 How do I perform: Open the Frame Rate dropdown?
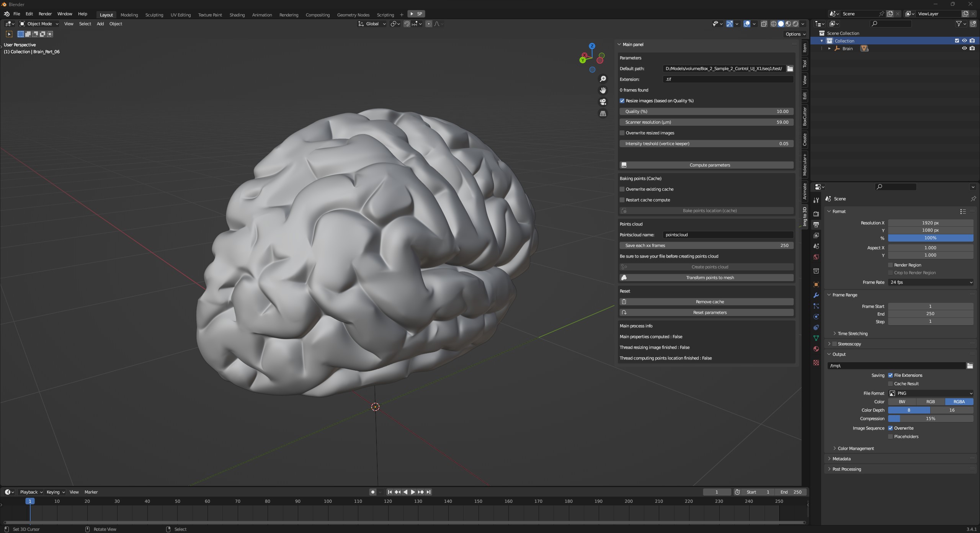(x=930, y=282)
